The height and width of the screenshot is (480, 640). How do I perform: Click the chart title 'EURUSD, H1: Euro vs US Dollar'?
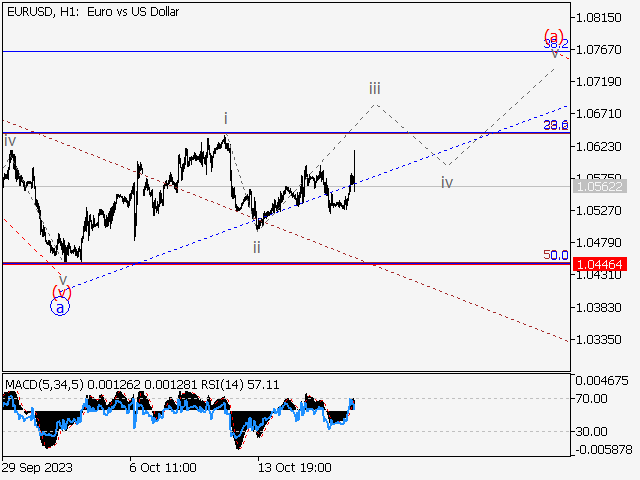(93, 12)
